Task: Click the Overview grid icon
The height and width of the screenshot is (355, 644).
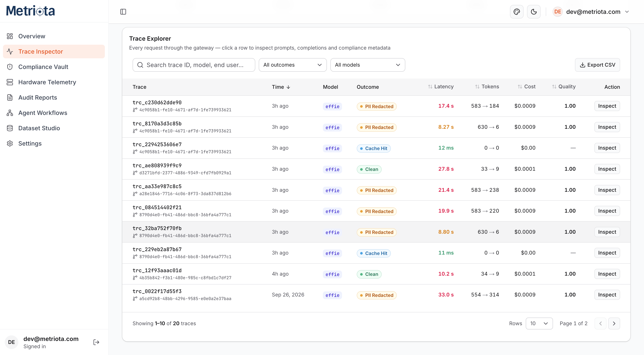Action: click(10, 36)
